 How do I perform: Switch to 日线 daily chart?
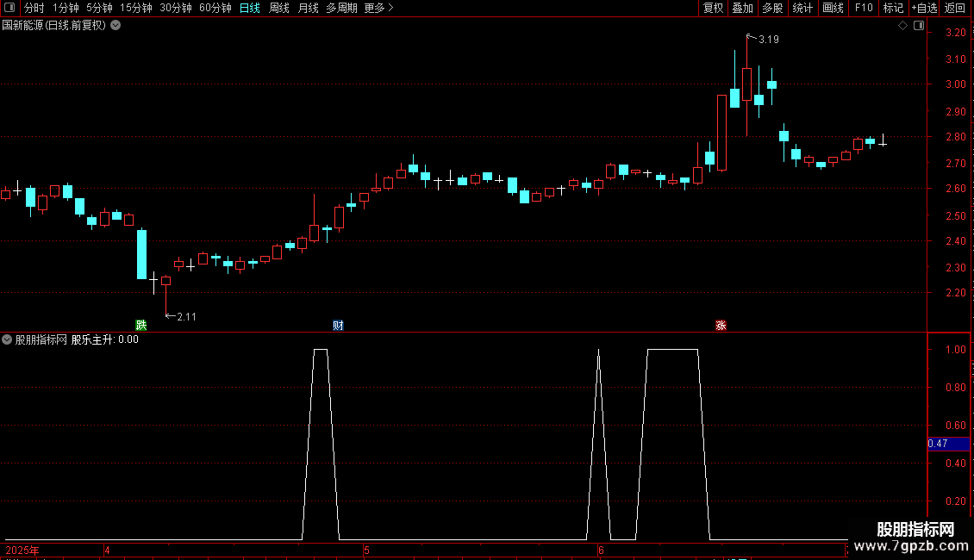pos(250,8)
